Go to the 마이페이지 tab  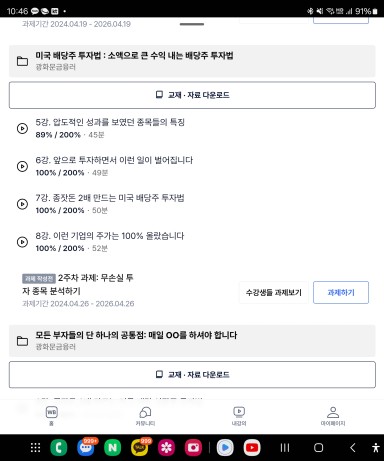point(333,415)
